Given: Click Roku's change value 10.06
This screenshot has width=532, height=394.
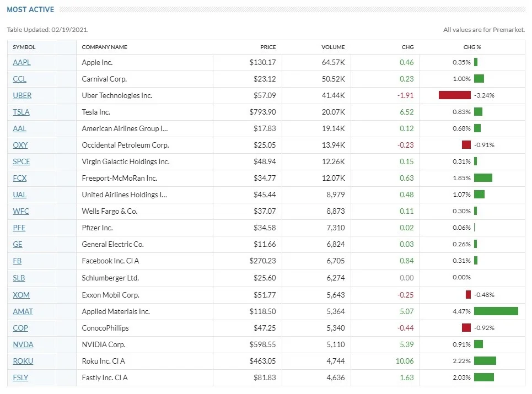Looking at the screenshot, I should 405,361.
